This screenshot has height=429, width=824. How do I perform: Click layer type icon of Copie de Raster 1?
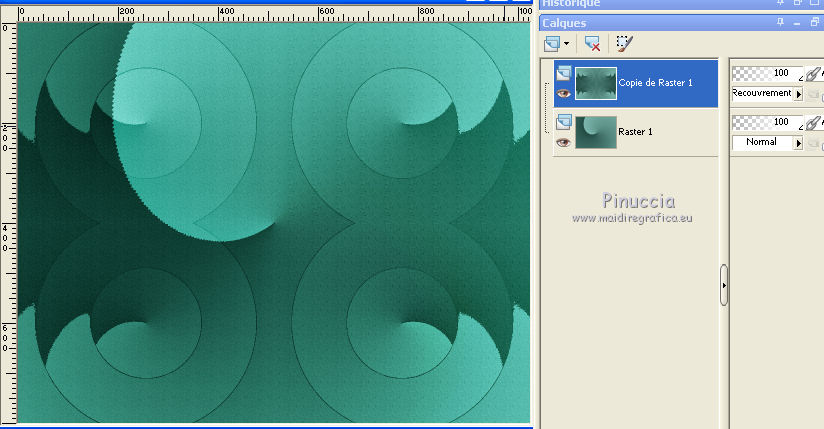click(563, 73)
